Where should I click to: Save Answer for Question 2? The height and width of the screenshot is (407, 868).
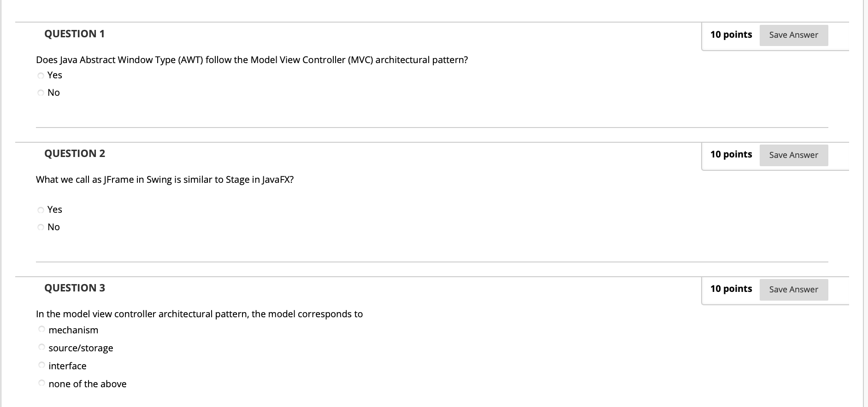coord(793,155)
